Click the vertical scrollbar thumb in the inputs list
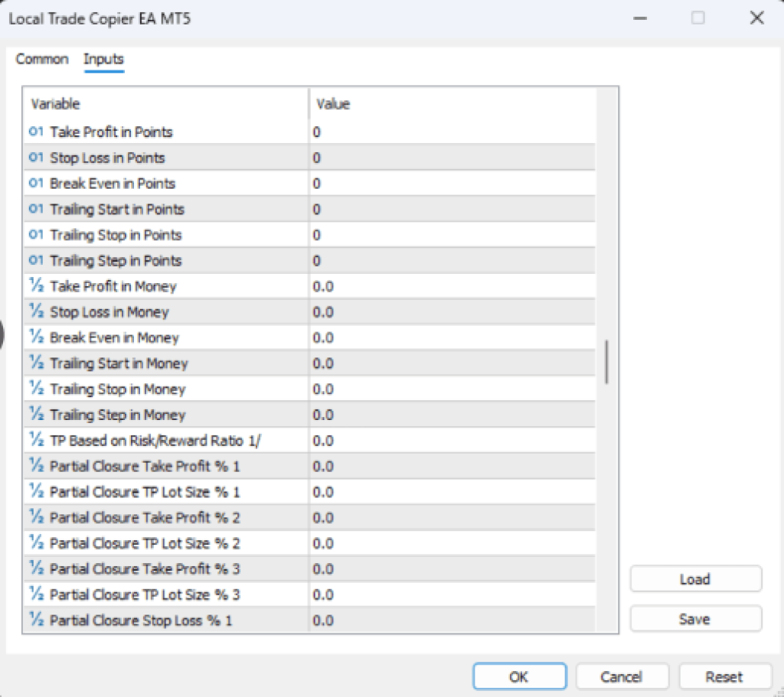 606,362
